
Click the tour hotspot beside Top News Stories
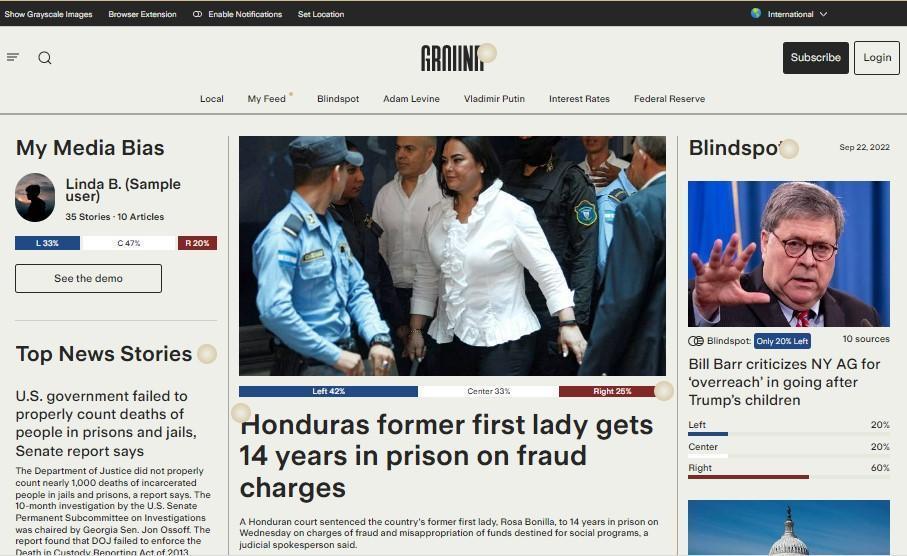point(207,354)
